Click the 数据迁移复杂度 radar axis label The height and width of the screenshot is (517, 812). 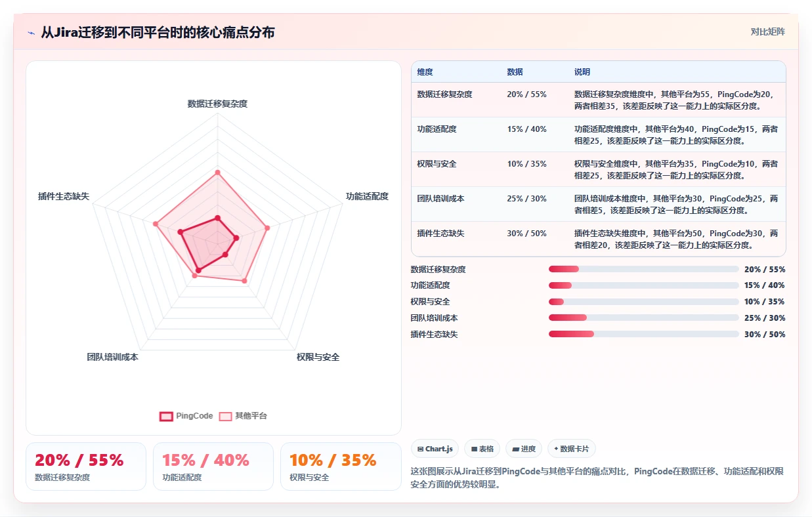coord(217,104)
